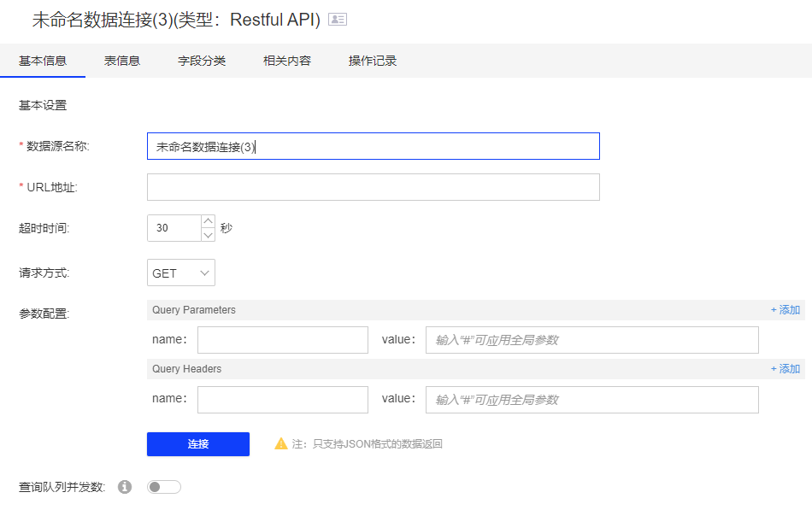Click the Query Parameters name input
Image resolution: width=812 pixels, height=510 pixels.
tap(282, 340)
